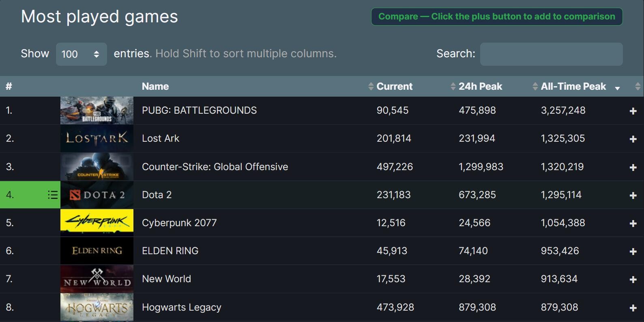Open the ELDEN RING game page

pyautogui.click(x=170, y=251)
